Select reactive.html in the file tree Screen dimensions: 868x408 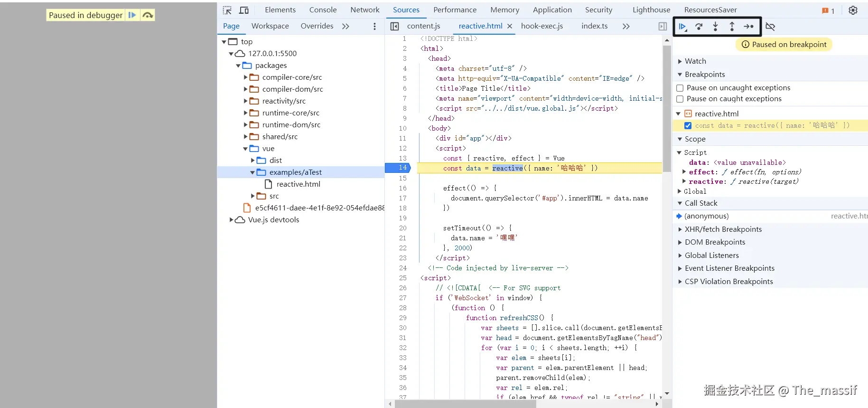(298, 184)
